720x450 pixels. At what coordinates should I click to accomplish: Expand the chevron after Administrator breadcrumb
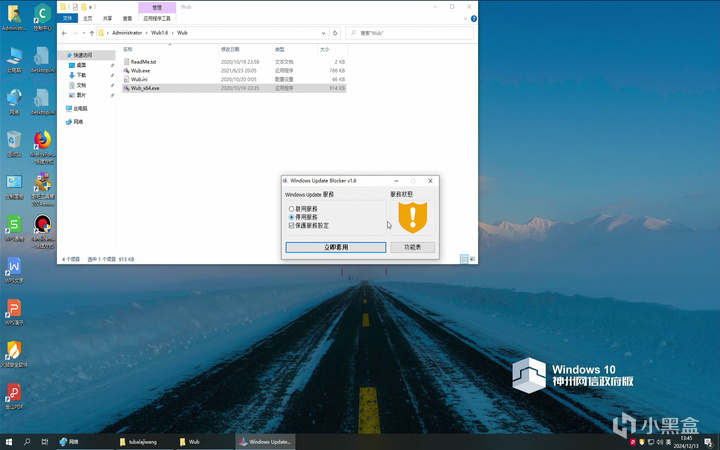click(147, 33)
